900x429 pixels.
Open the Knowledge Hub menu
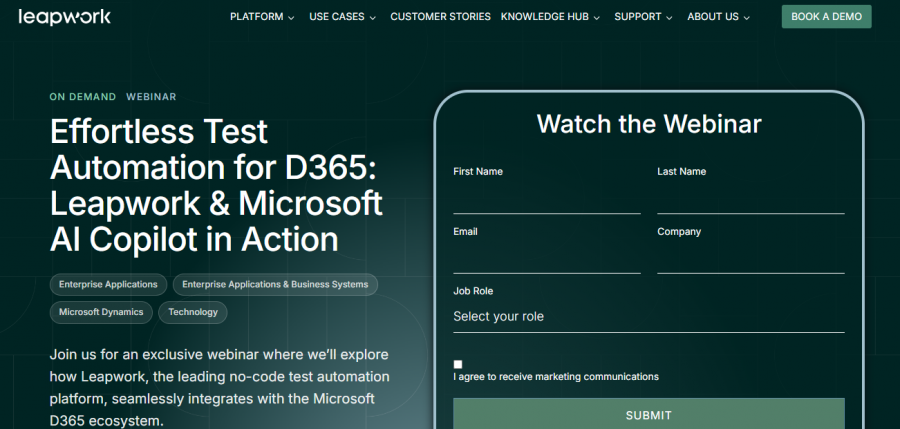point(545,17)
